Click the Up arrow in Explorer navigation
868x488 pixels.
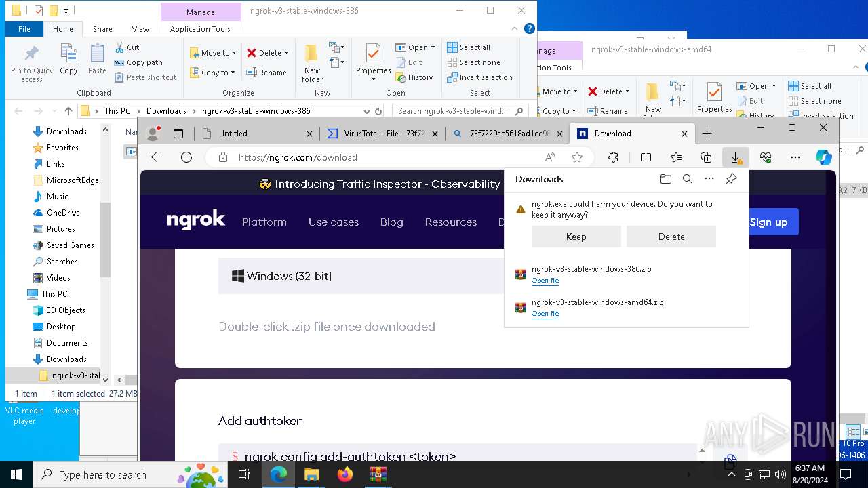(x=68, y=111)
